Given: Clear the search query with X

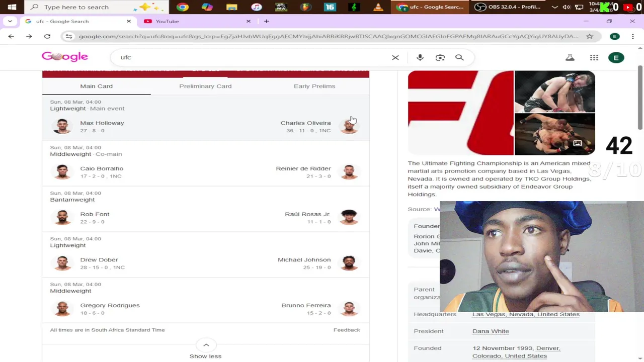Looking at the screenshot, I should pos(395,57).
